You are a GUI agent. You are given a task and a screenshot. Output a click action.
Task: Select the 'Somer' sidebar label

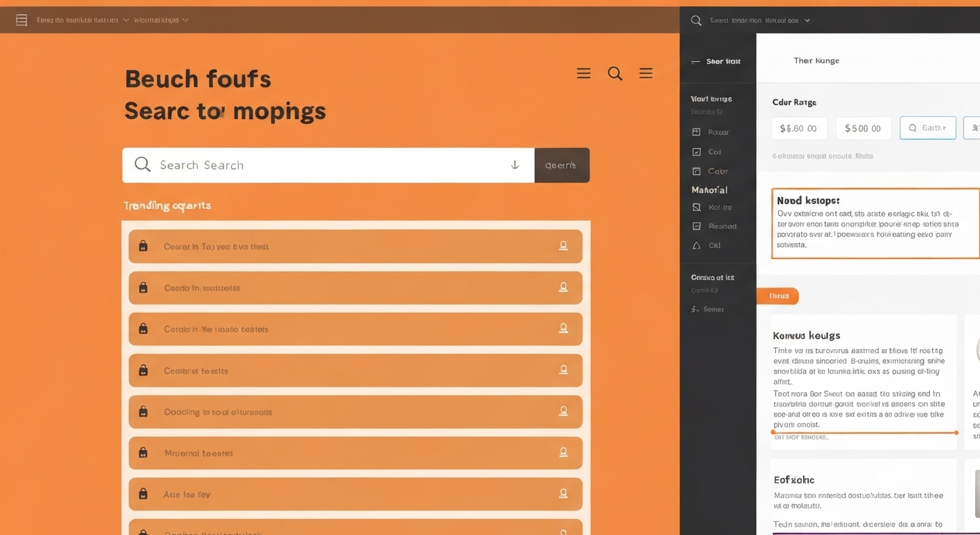713,309
